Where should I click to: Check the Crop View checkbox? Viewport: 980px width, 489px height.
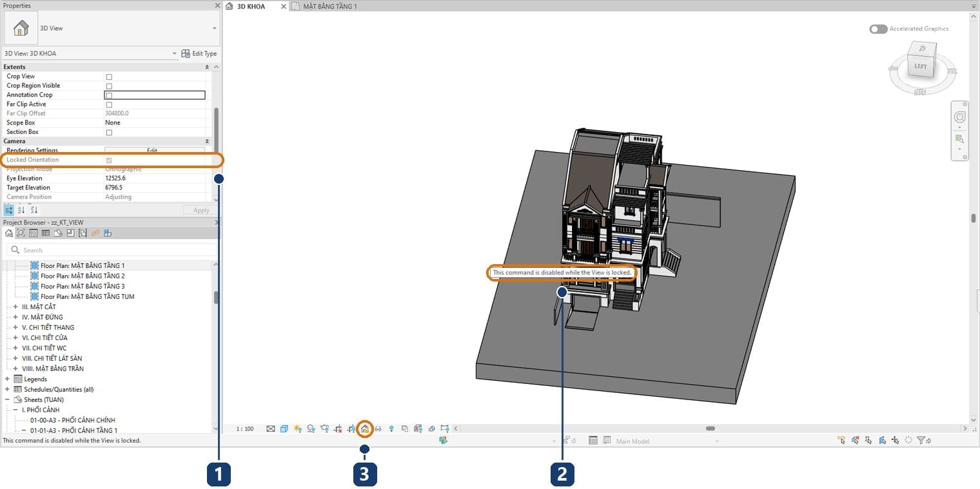coord(109,77)
